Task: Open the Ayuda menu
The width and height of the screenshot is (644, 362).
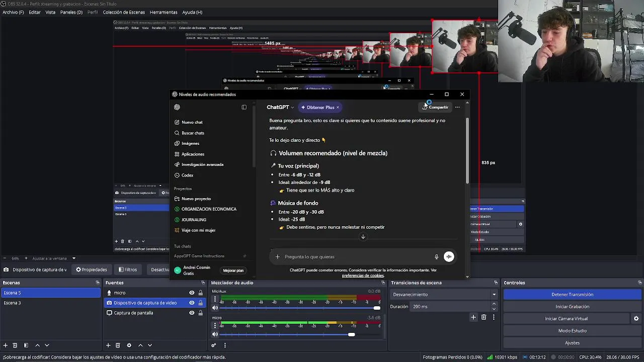Action: tap(192, 12)
